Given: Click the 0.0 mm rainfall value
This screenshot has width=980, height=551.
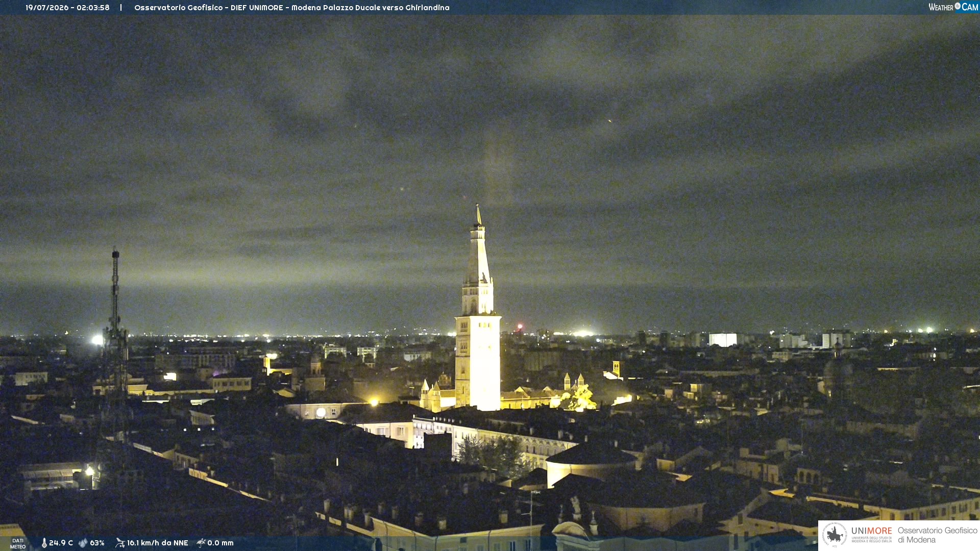Looking at the screenshot, I should coord(220,543).
